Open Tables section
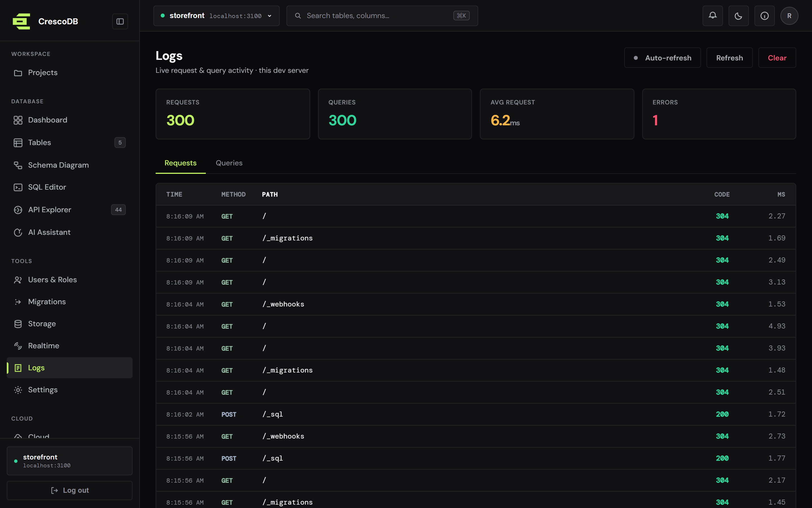812x508 pixels. 69,143
